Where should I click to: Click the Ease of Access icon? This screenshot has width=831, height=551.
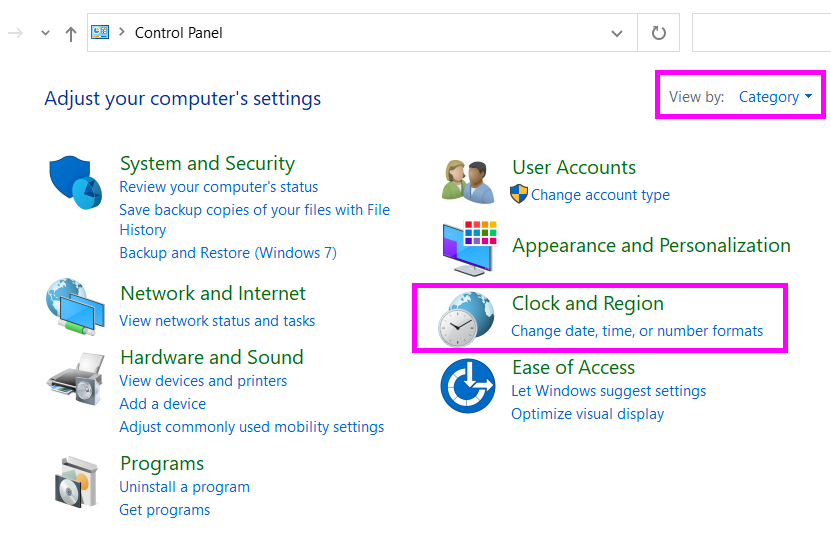(x=468, y=386)
